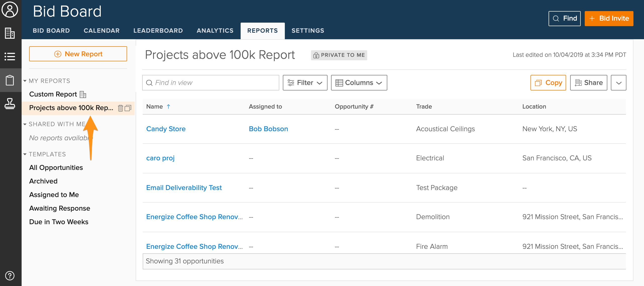Collapse the My Reports section
Image resolution: width=644 pixels, height=286 pixels.
point(25,81)
